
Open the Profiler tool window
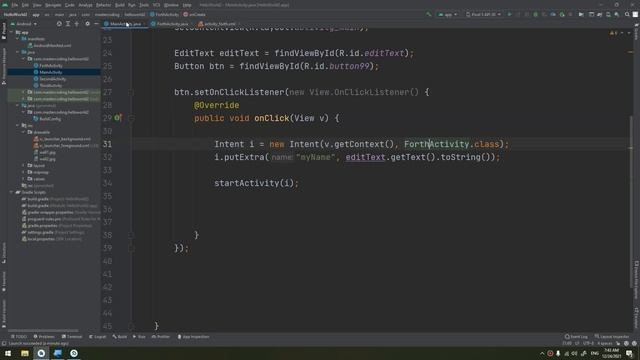click(161, 337)
